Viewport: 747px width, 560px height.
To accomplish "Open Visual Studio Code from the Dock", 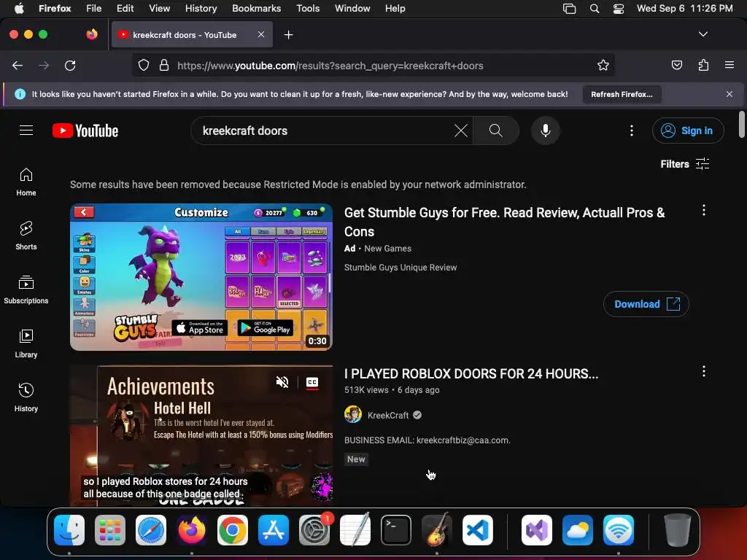I will tap(477, 530).
